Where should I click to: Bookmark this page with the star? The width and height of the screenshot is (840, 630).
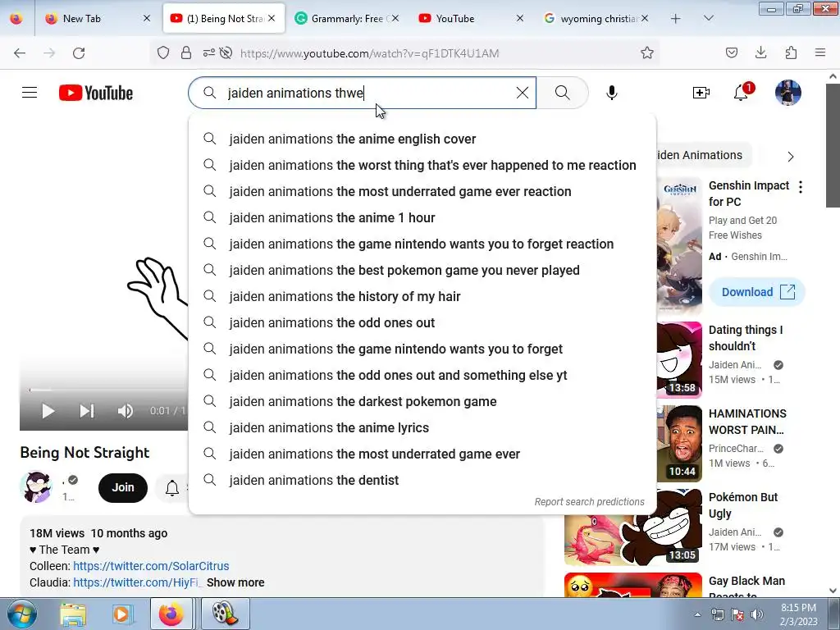pyautogui.click(x=647, y=52)
